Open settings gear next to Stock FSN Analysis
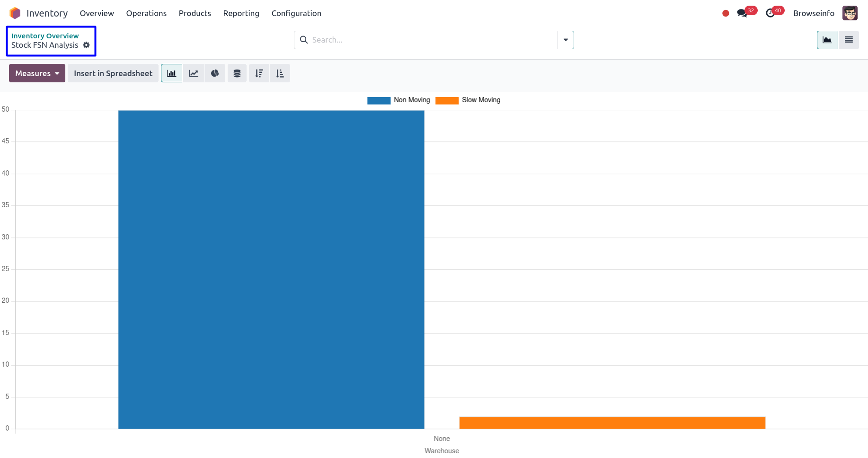Viewport: 868px width, 458px height. (x=86, y=45)
